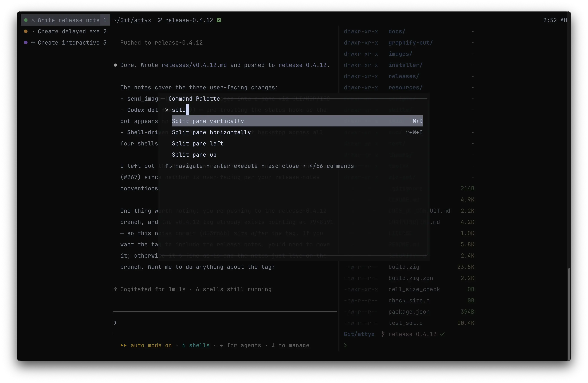Click the images/ directory entry
The image size is (588, 383).
pyautogui.click(x=400, y=54)
